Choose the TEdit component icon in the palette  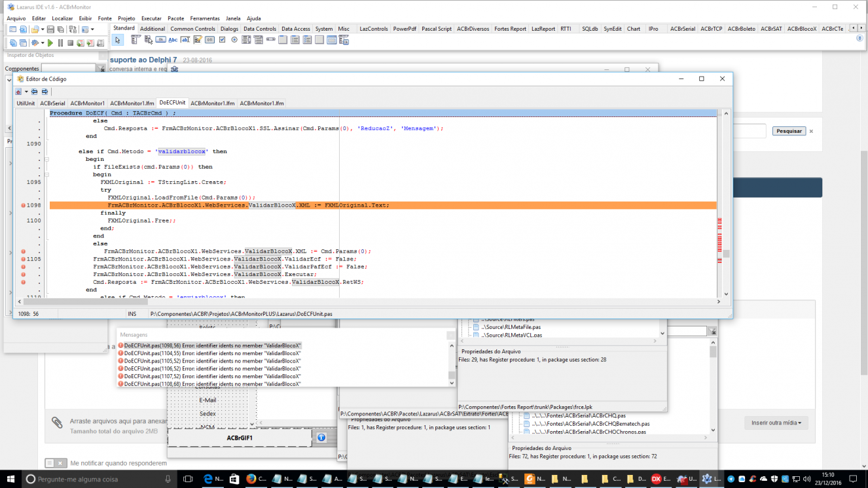click(x=185, y=40)
